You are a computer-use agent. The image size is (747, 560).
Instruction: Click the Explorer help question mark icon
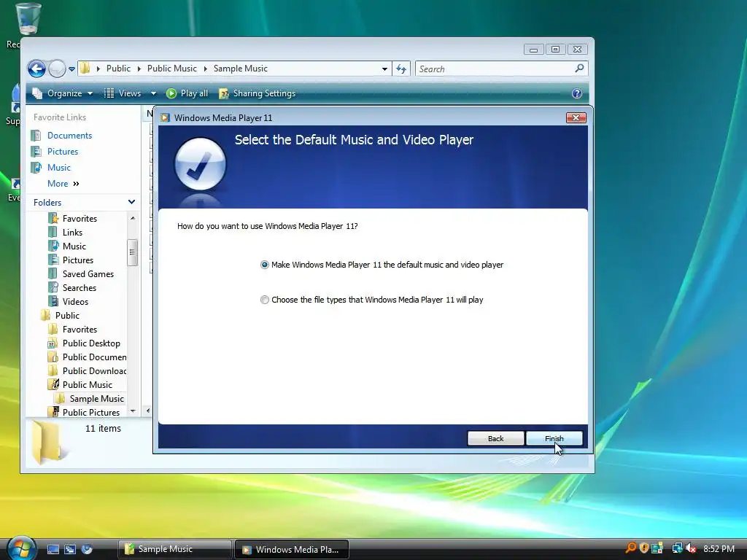(x=576, y=93)
